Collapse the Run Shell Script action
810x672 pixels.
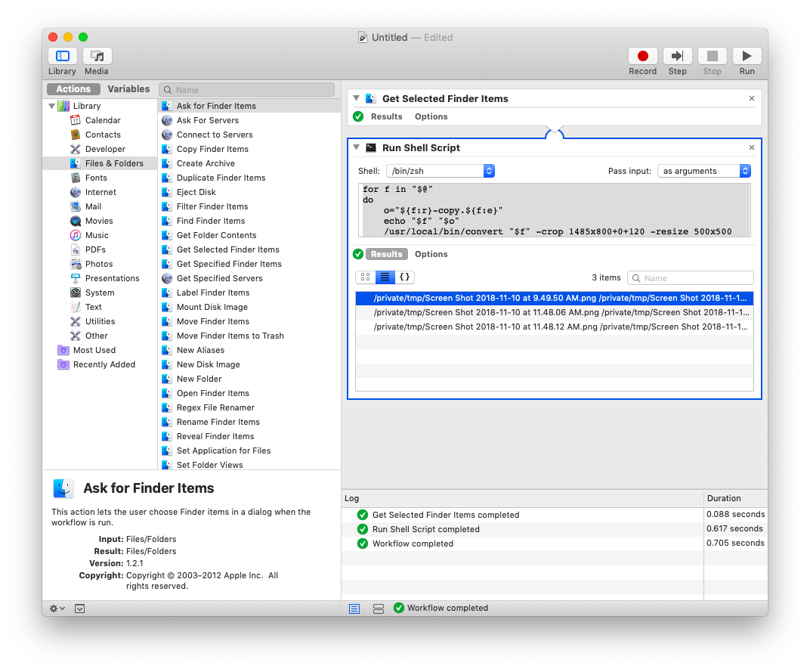(x=357, y=147)
